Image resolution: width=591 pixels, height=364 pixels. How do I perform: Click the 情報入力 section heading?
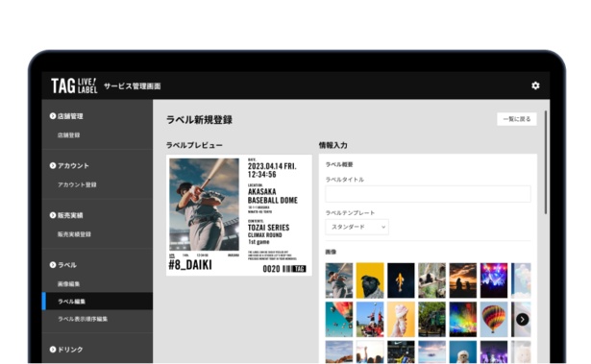(333, 145)
